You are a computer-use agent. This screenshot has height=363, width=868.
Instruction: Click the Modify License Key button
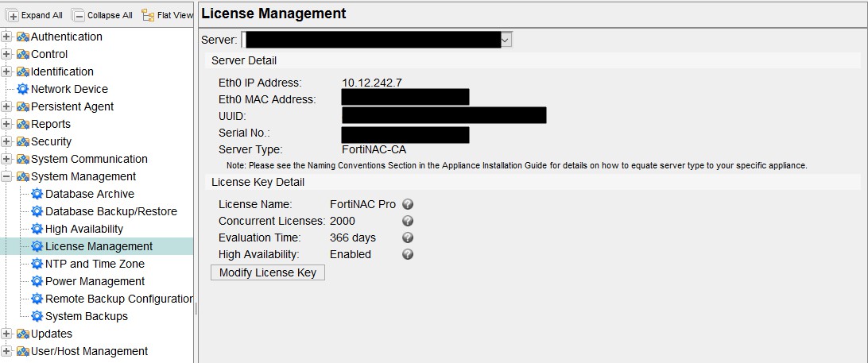[268, 272]
